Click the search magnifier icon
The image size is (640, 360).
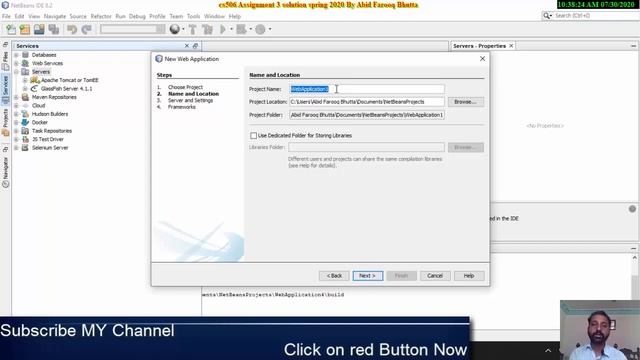pos(546,16)
